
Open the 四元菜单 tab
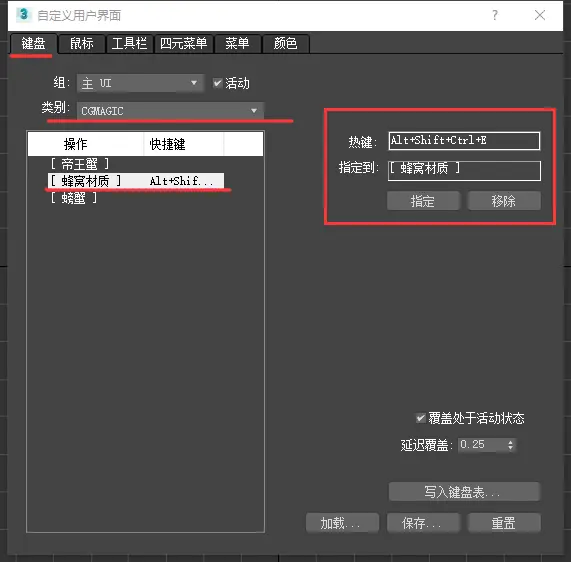coord(184,44)
